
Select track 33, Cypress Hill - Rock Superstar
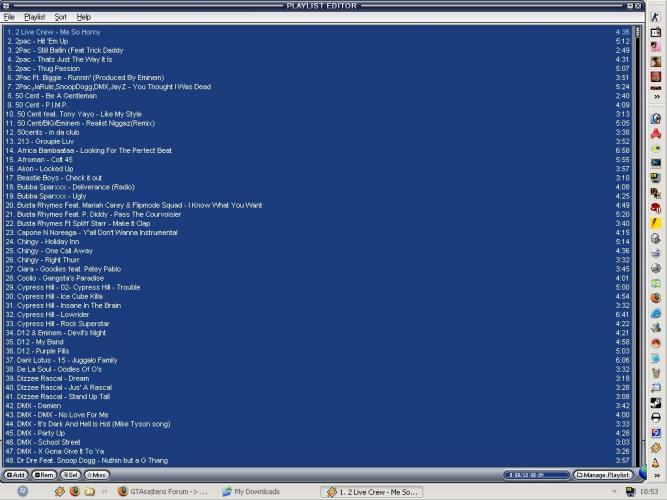tap(70, 323)
